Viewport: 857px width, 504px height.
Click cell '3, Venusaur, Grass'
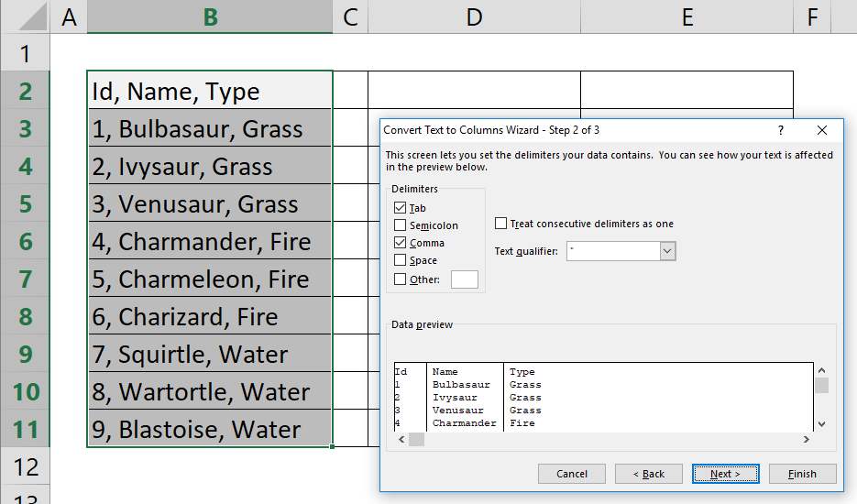tap(210, 203)
